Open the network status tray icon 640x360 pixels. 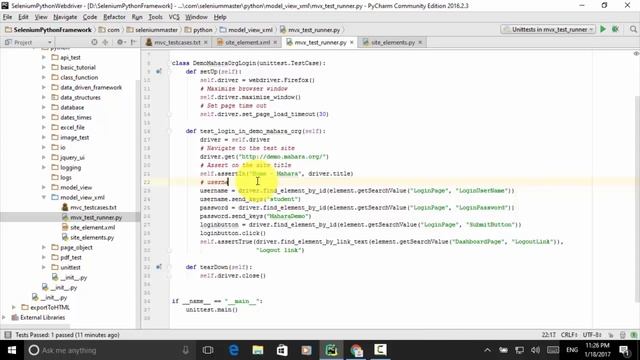(x=519, y=350)
